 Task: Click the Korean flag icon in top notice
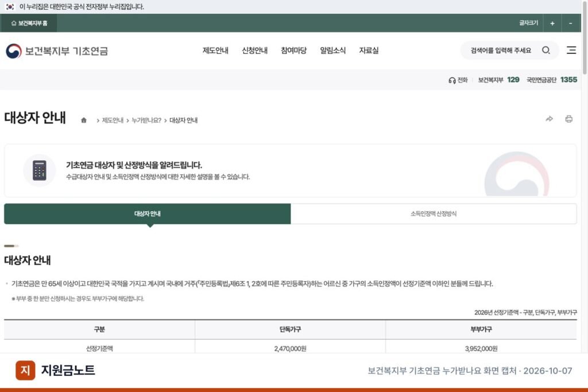click(10, 7)
